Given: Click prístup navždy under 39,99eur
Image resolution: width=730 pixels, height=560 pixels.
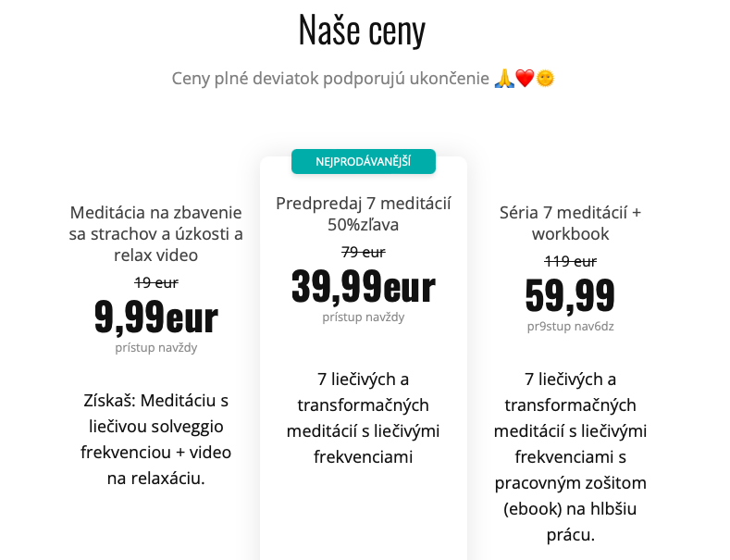Looking at the screenshot, I should [363, 317].
